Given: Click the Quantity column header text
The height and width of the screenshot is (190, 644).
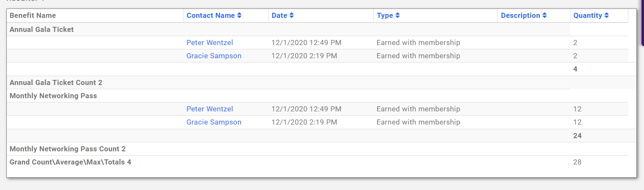Looking at the screenshot, I should pyautogui.click(x=588, y=16).
